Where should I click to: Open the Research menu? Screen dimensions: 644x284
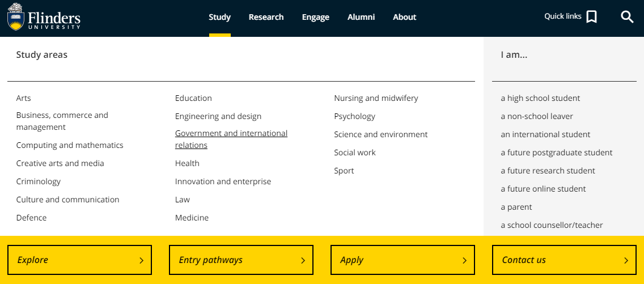point(266,17)
